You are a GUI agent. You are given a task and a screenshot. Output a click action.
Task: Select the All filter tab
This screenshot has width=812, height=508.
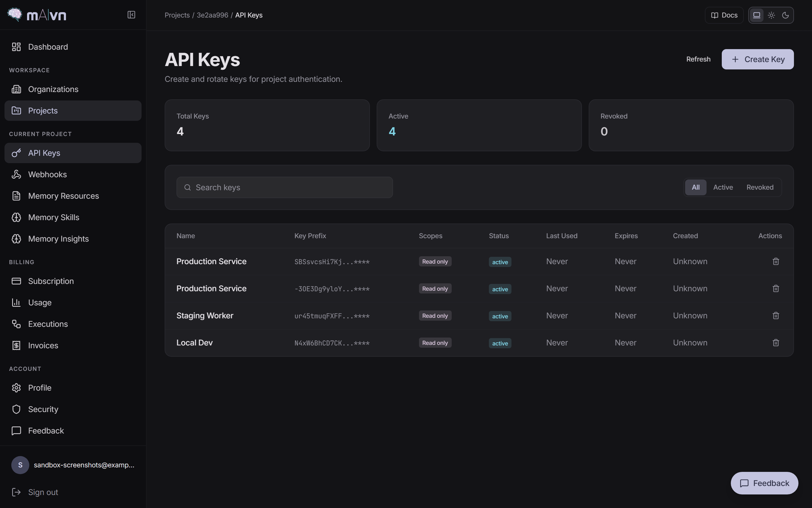(696, 187)
